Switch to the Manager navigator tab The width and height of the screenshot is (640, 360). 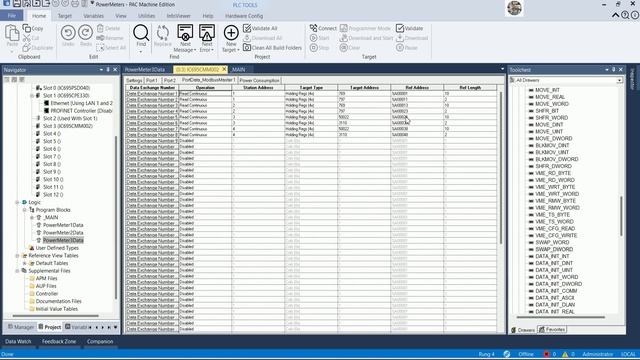tap(21, 327)
